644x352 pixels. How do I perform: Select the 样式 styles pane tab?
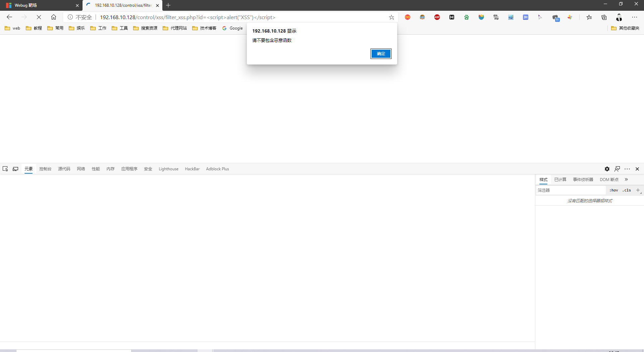543,180
